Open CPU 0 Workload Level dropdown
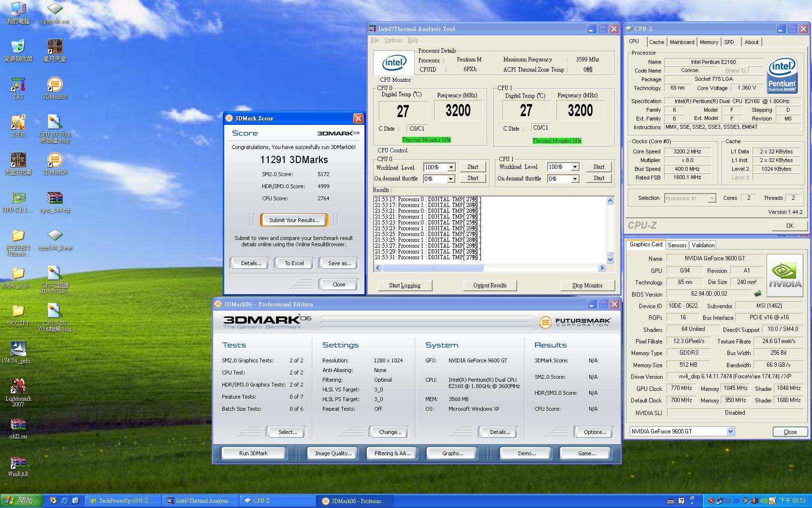This screenshot has width=812, height=508. tap(451, 167)
